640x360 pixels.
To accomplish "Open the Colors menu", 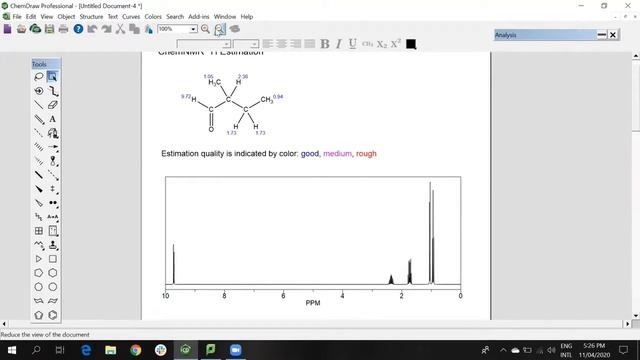I will 153,17.
